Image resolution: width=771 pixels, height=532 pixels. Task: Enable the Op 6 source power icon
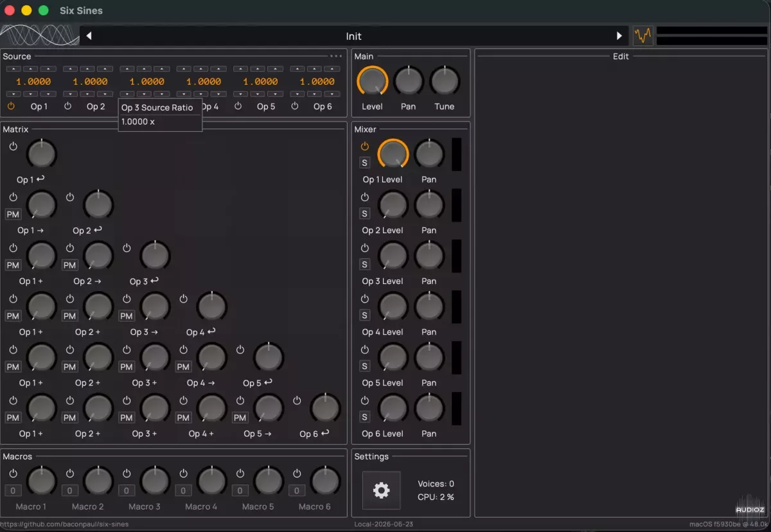coord(294,106)
